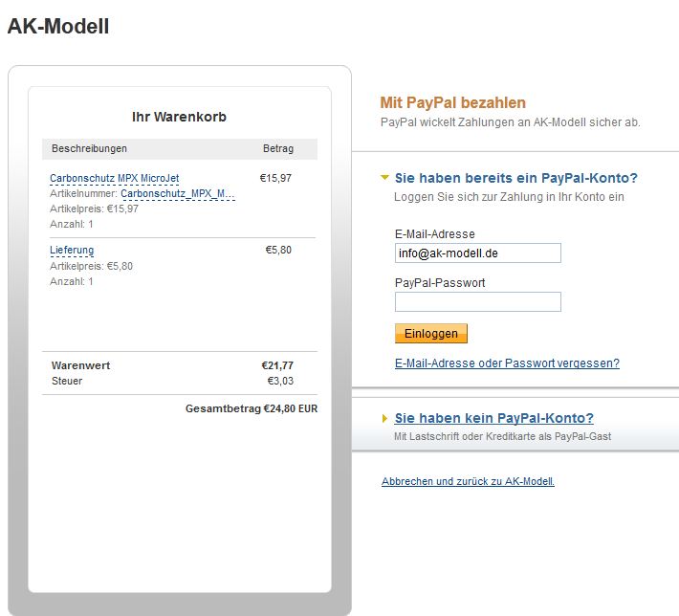This screenshot has width=679, height=616.
Task: Expand arrow beside 'Sie haben kein PayPal-Konto?'
Action: click(384, 418)
